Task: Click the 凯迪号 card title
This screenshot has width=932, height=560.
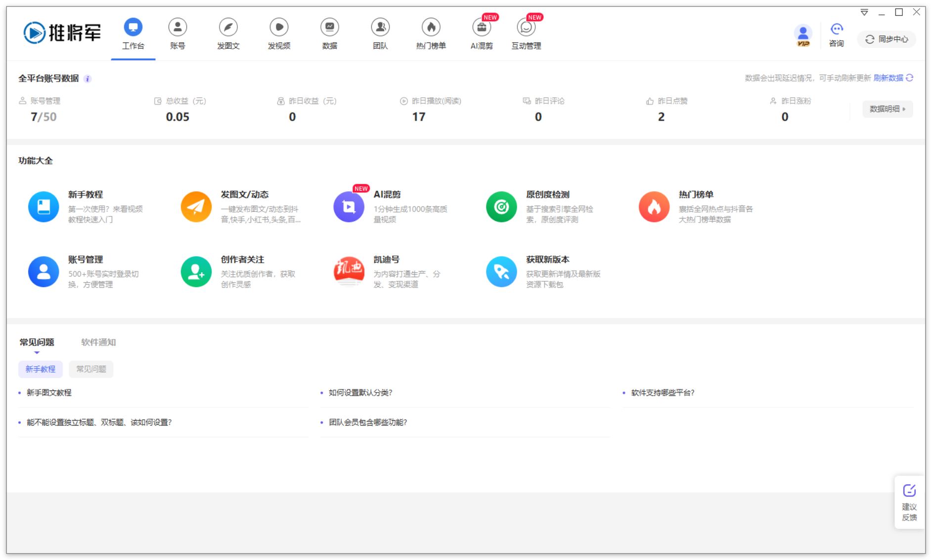Action: click(387, 259)
